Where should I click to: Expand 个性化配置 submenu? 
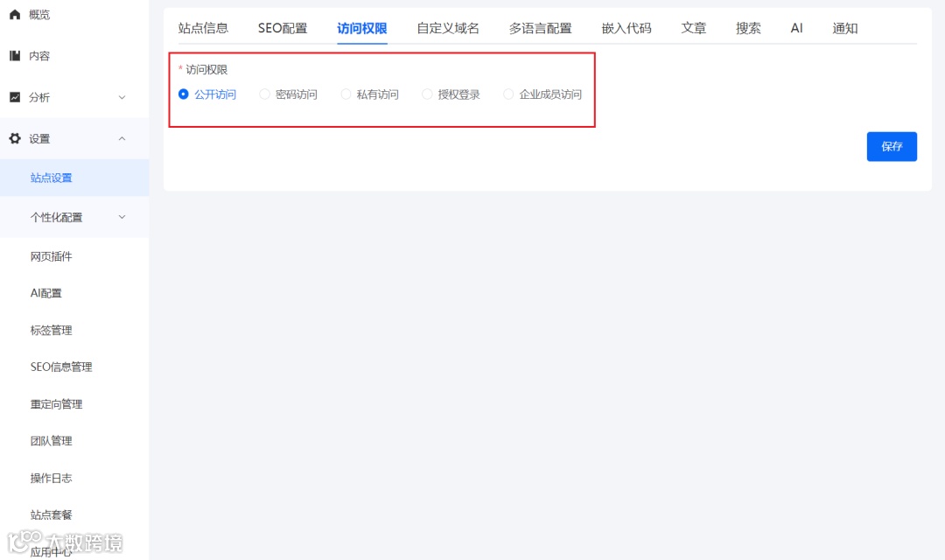[122, 217]
